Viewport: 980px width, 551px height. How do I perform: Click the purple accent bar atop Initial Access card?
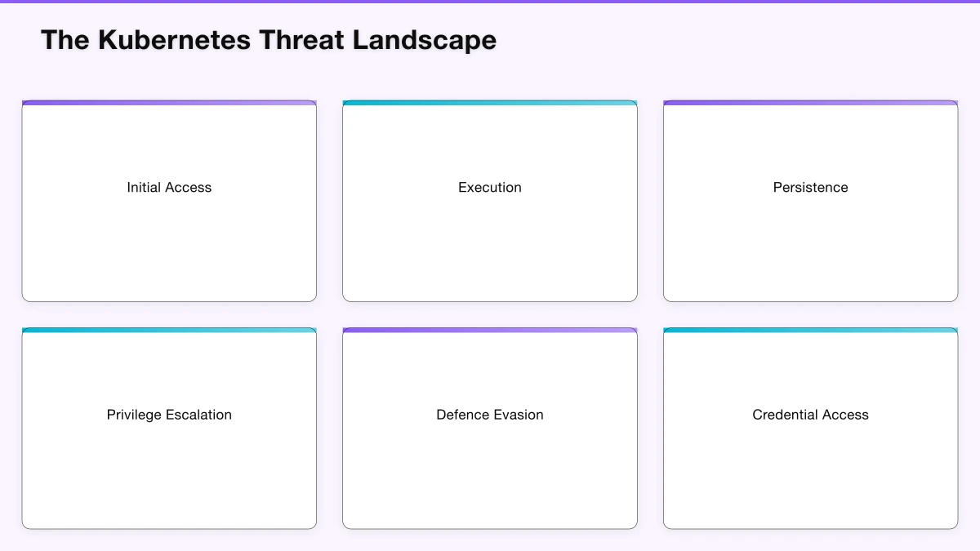tap(169, 103)
